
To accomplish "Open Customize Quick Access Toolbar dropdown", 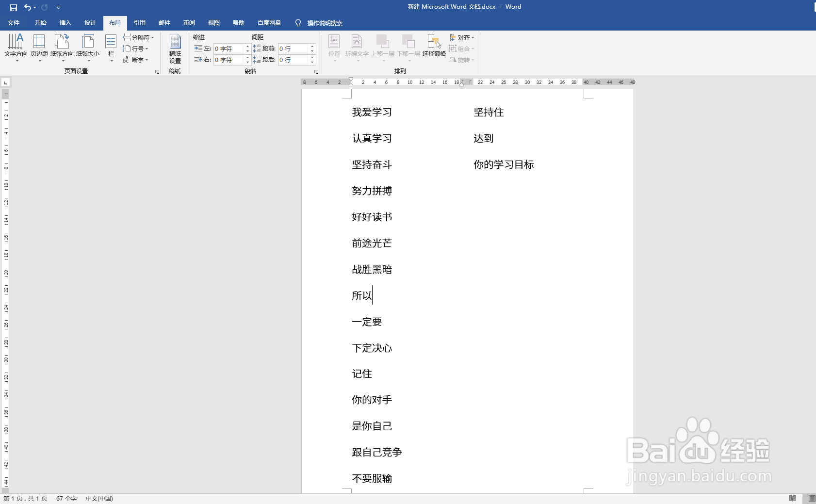I will coord(58,7).
